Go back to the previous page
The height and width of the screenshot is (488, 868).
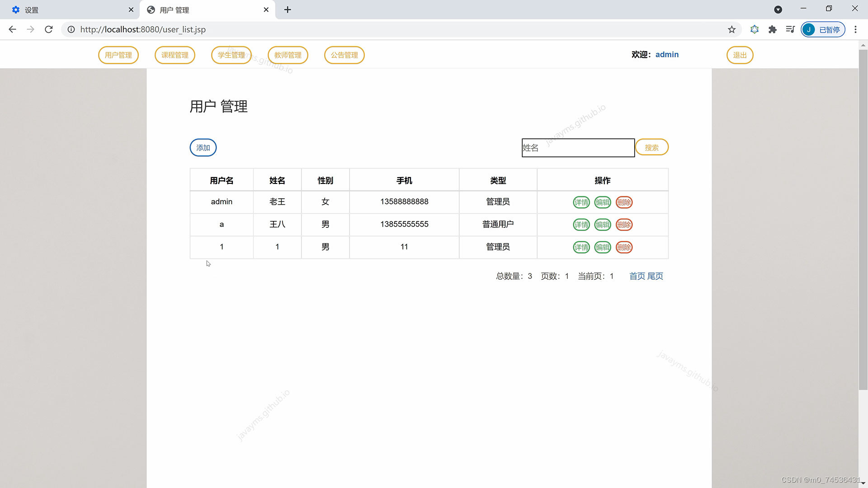coord(12,29)
